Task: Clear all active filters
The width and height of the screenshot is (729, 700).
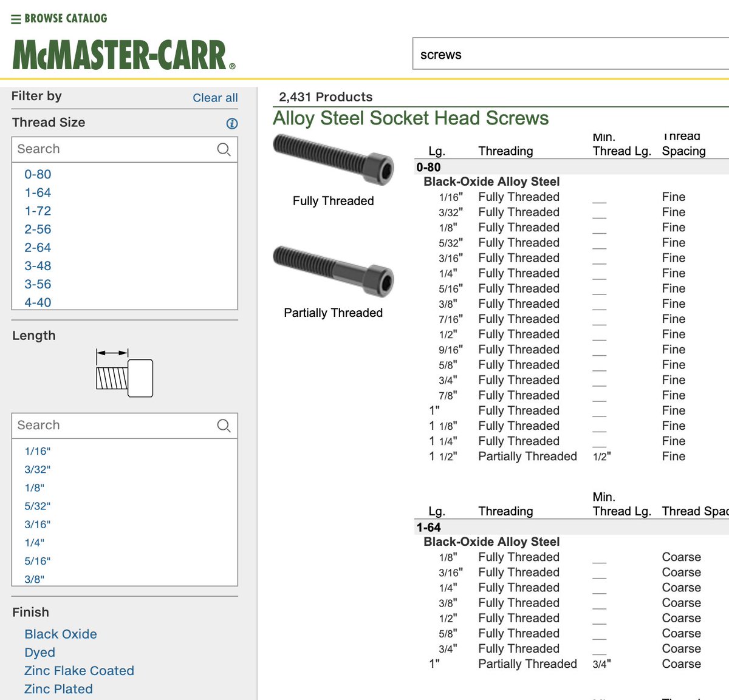Action: click(x=215, y=98)
